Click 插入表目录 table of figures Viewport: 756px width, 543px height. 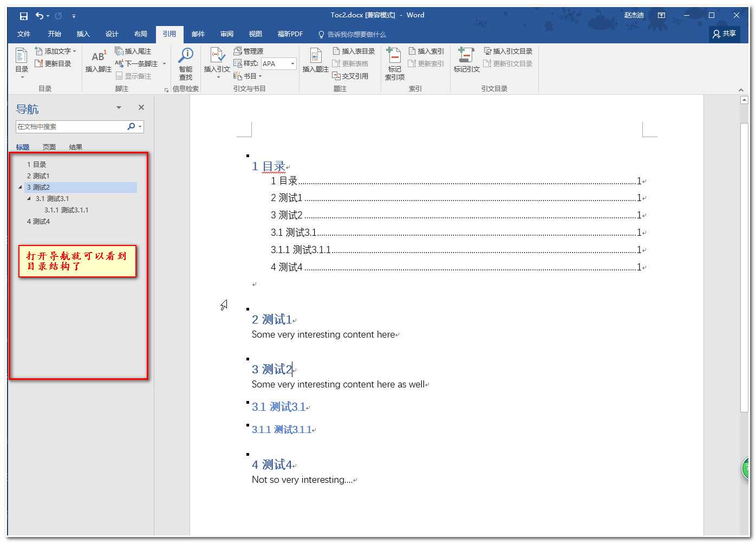354,51
